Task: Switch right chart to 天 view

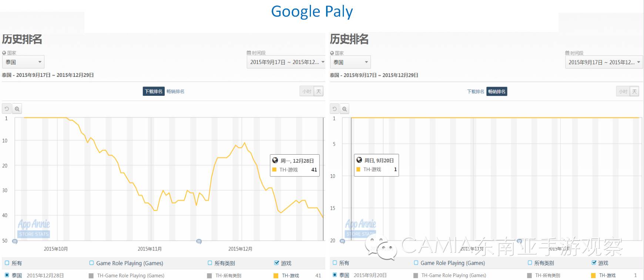Action: 634,91
